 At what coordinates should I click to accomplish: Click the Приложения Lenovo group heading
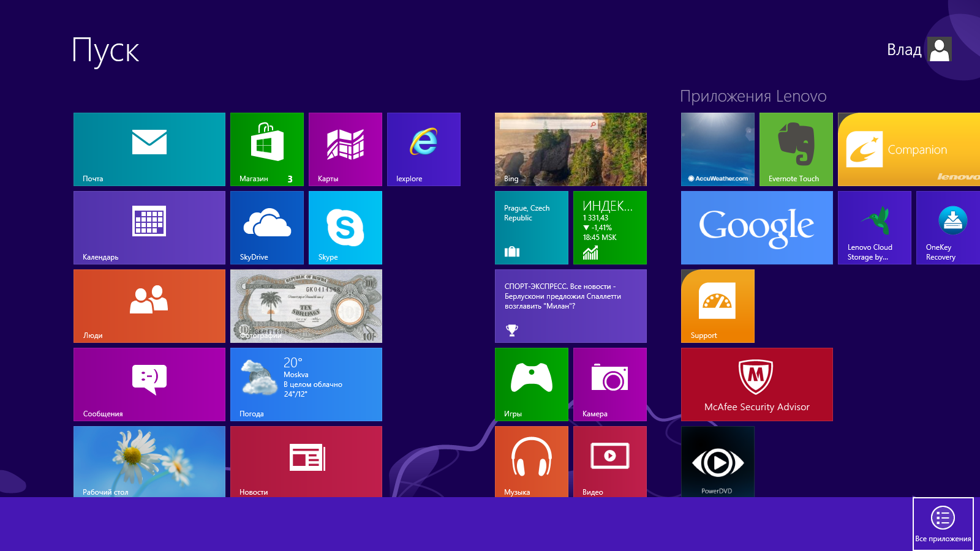[x=753, y=96]
